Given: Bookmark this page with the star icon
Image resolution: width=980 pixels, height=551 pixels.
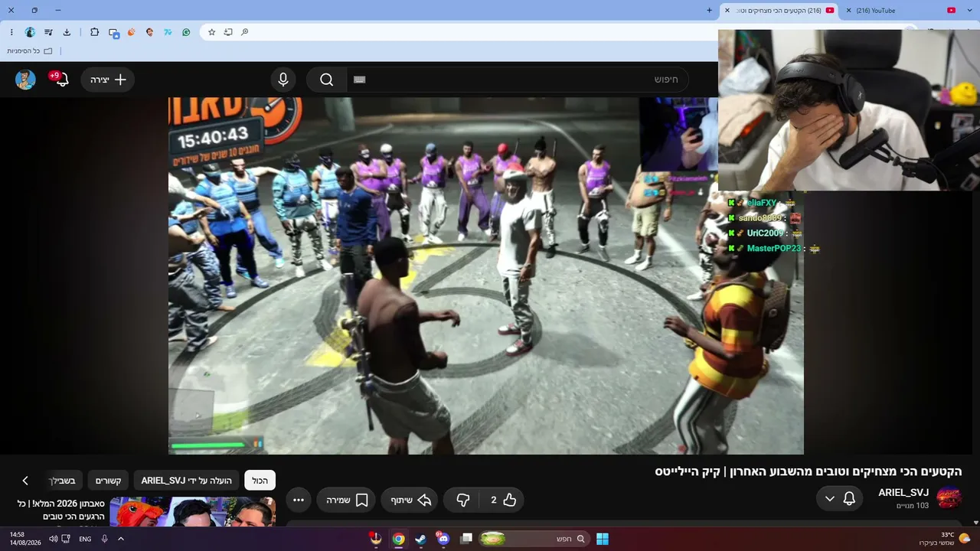Looking at the screenshot, I should (211, 32).
